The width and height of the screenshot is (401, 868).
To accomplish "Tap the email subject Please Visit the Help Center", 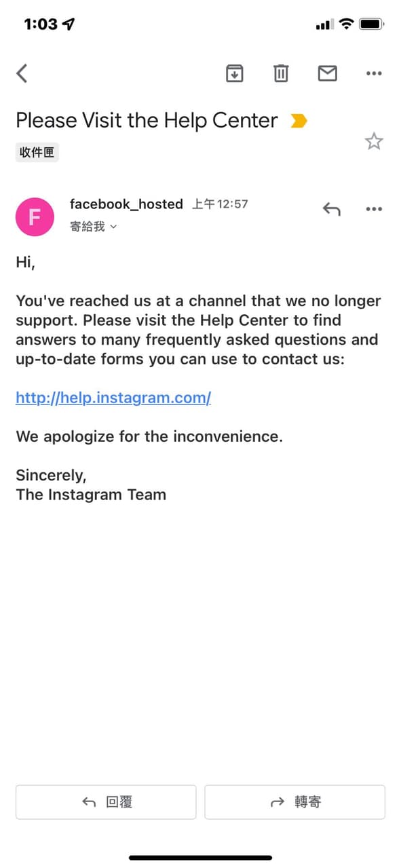I will [x=147, y=121].
